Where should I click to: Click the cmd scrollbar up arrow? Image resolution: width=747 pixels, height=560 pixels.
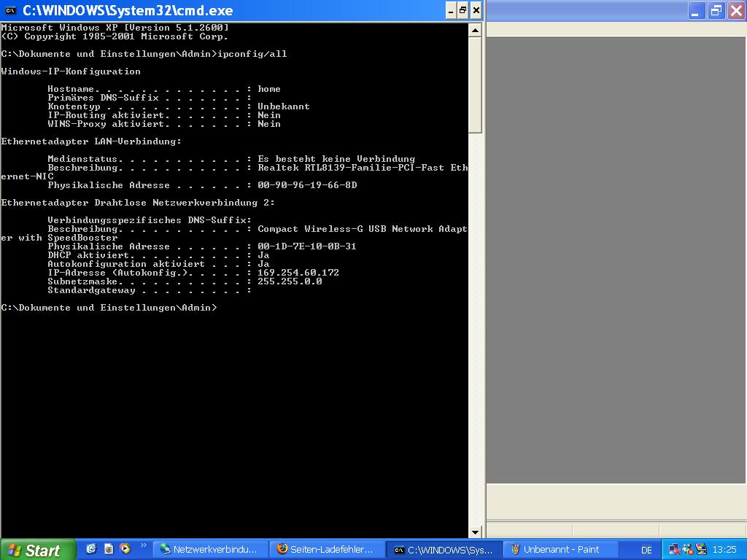click(x=475, y=31)
